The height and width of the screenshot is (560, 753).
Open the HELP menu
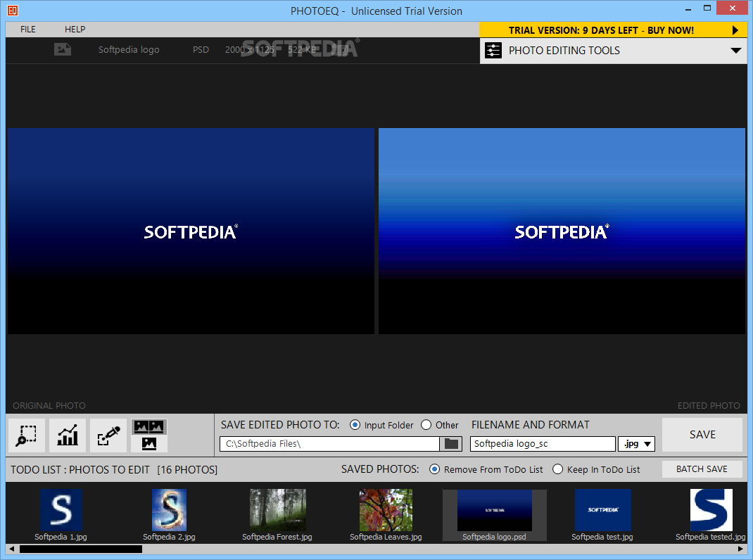pyautogui.click(x=75, y=30)
